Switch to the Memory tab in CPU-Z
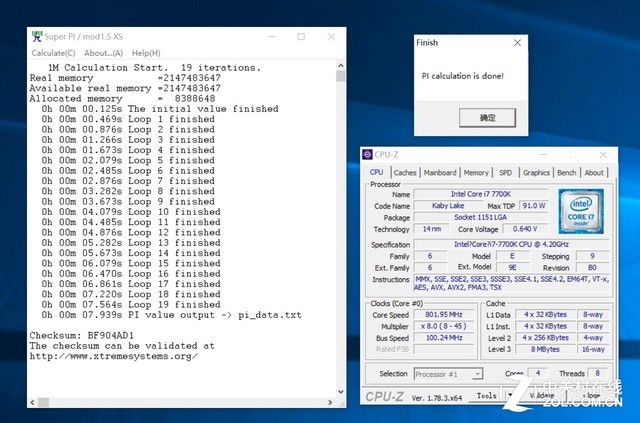The image size is (640, 423). (476, 173)
